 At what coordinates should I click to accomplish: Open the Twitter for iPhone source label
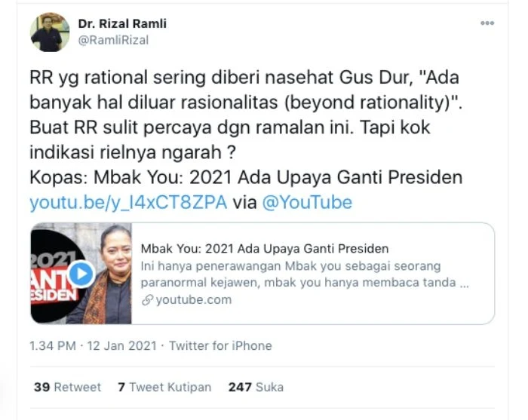click(x=220, y=345)
